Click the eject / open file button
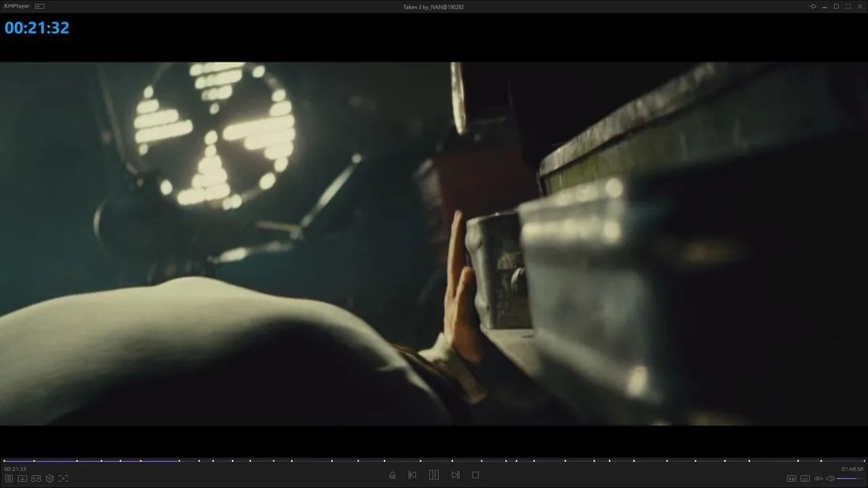This screenshot has width=868, height=488. 392,475
